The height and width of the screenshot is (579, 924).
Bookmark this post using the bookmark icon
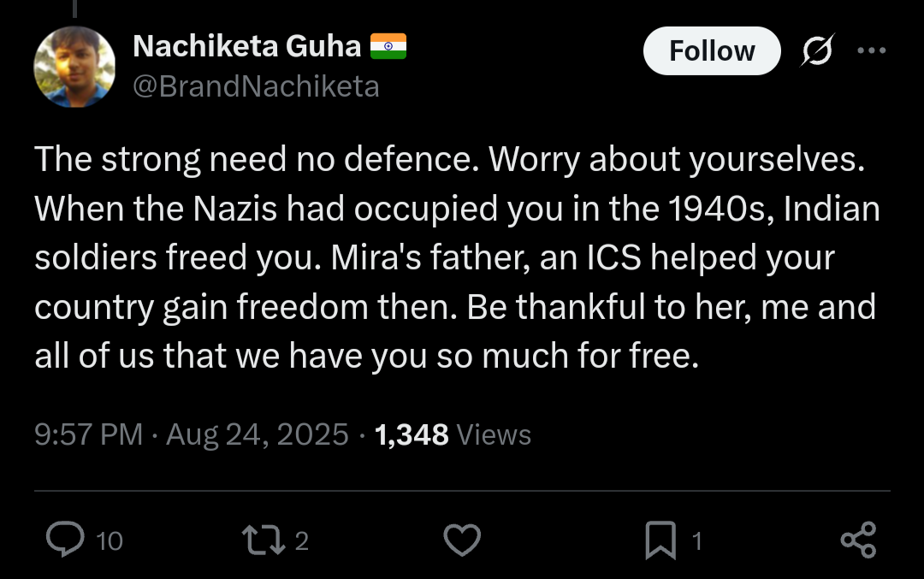point(660,540)
